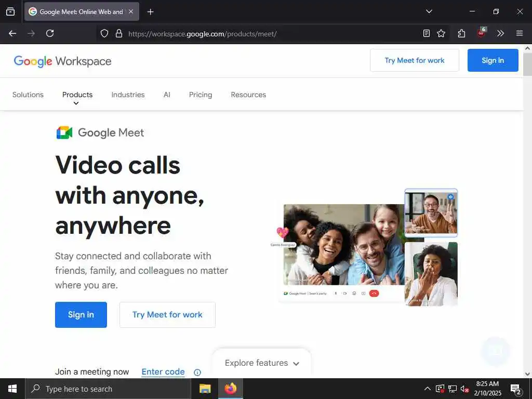Open the uBlock extension icon

pyautogui.click(x=482, y=33)
